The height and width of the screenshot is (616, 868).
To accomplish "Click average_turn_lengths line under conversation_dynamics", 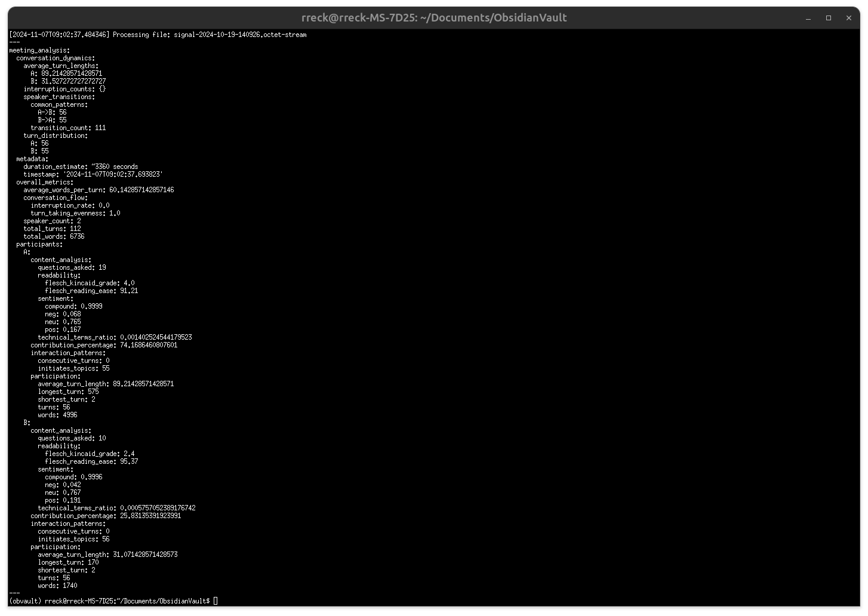I will pos(61,66).
